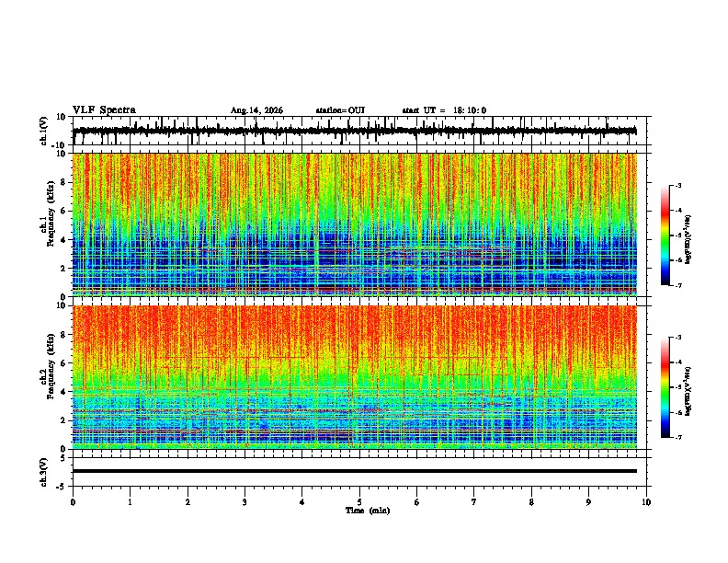Image resolution: width=728 pixels, height=563 pixels.
Task: Click the ch.1 spectrogram color bar
Action: [665, 236]
